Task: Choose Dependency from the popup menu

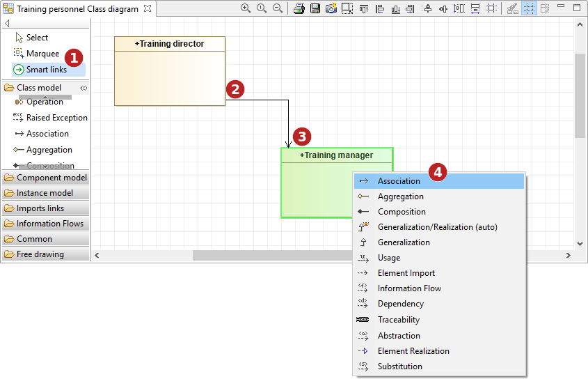Action: 439,304
